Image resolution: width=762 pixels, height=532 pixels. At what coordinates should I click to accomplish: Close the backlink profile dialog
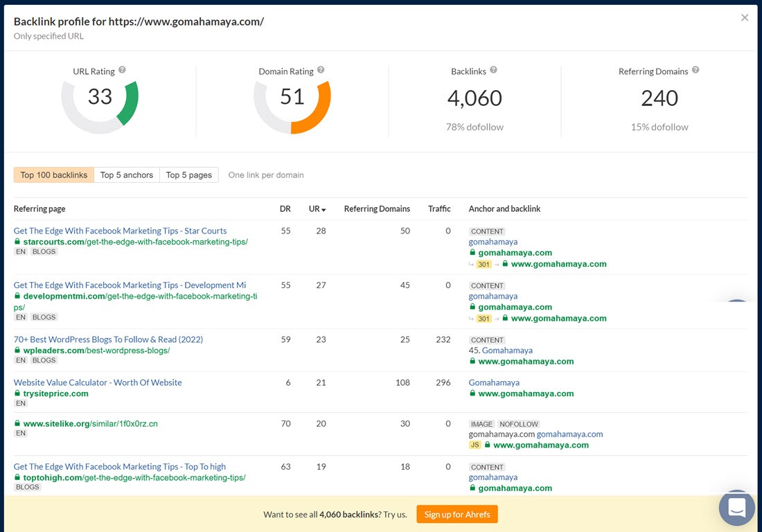coord(745,17)
